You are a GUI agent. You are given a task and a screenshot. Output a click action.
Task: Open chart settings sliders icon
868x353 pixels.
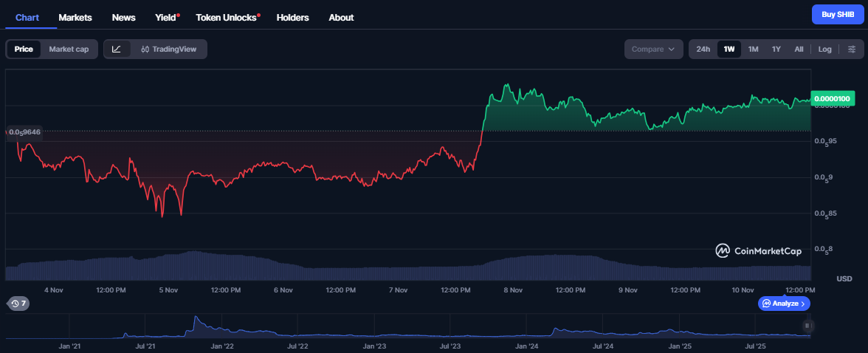852,49
